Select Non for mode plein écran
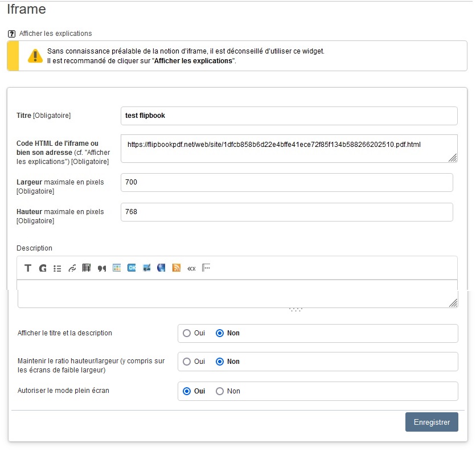 pyautogui.click(x=220, y=391)
